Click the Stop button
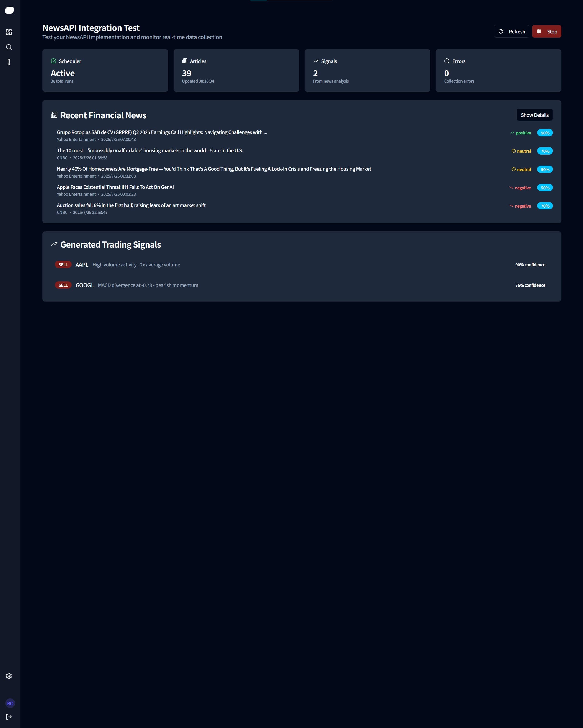This screenshot has width=583, height=728. pyautogui.click(x=547, y=31)
